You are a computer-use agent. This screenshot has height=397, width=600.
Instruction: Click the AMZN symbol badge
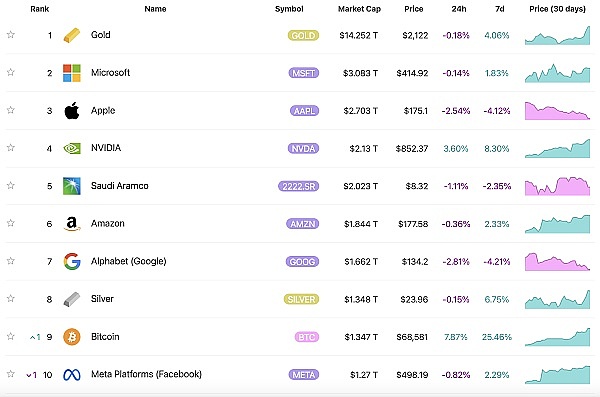(303, 224)
